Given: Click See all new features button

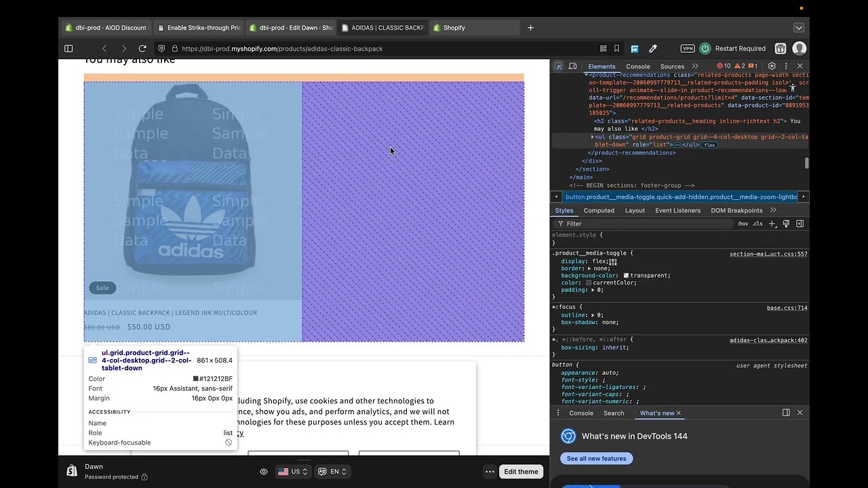Looking at the screenshot, I should (x=597, y=459).
